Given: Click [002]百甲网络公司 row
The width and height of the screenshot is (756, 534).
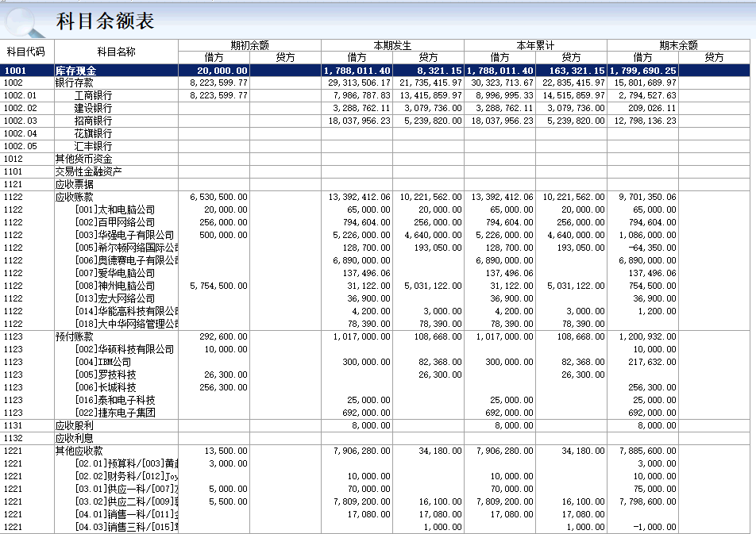Looking at the screenshot, I should click(x=375, y=222).
